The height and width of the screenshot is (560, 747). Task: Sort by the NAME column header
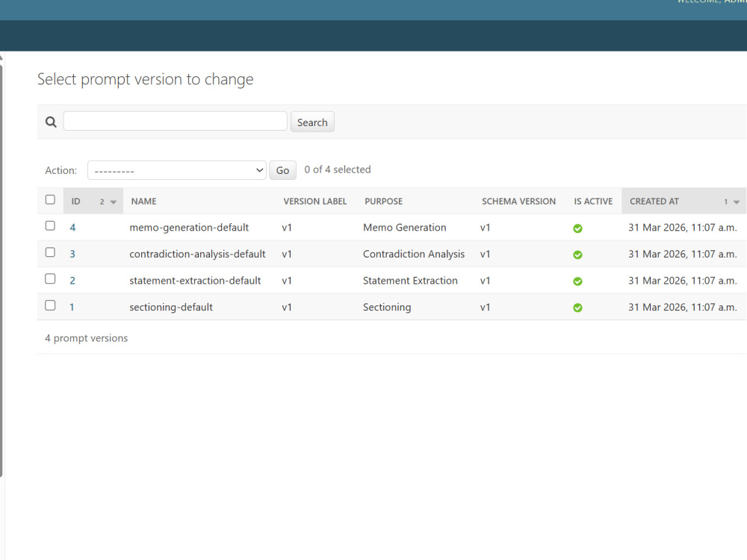144,202
